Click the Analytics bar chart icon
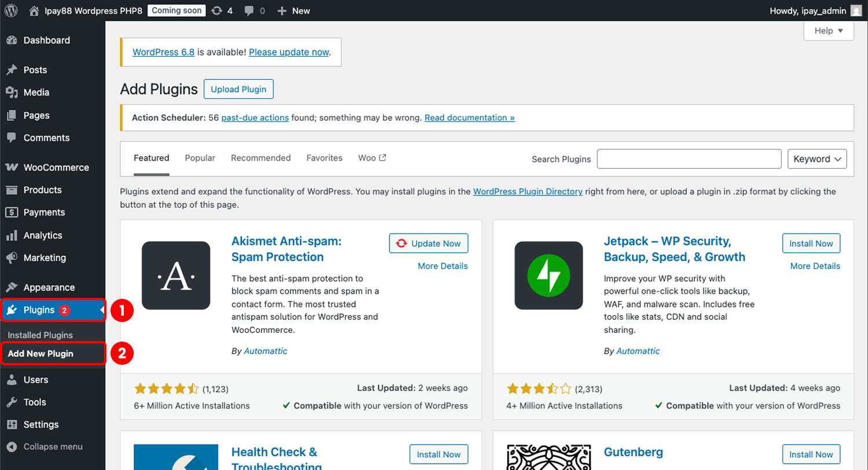The width and height of the screenshot is (868, 470). click(12, 235)
